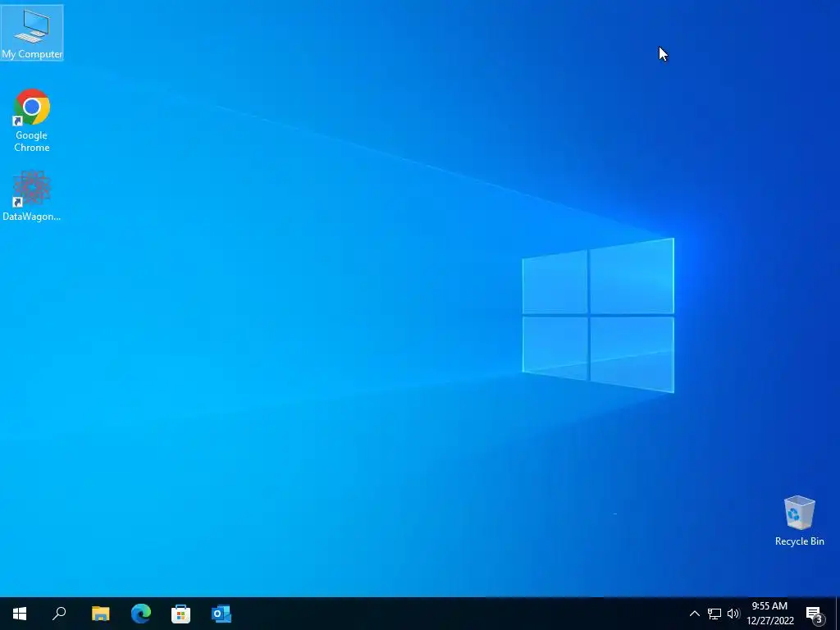The height and width of the screenshot is (630, 840).
Task: Select the Google Chrome desktop shortcut
Action: (32, 121)
